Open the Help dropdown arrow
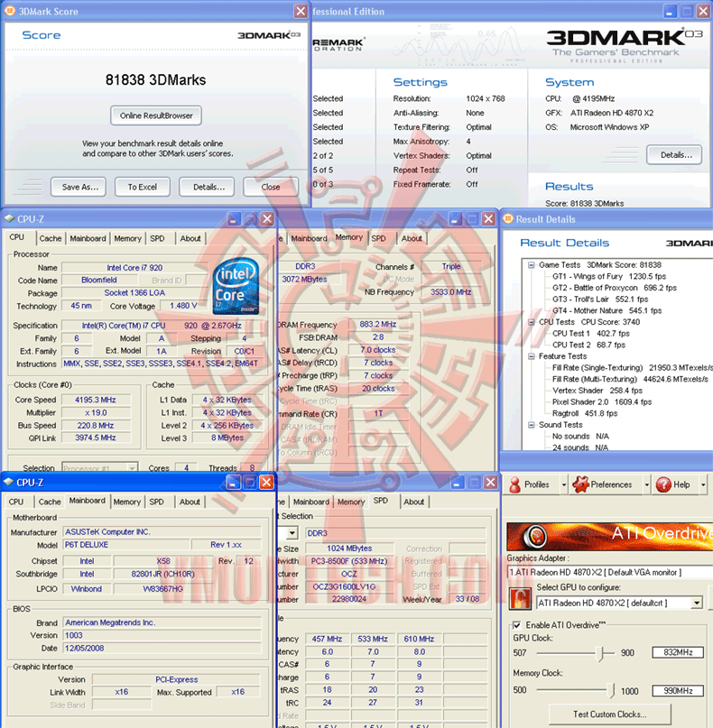 click(703, 484)
